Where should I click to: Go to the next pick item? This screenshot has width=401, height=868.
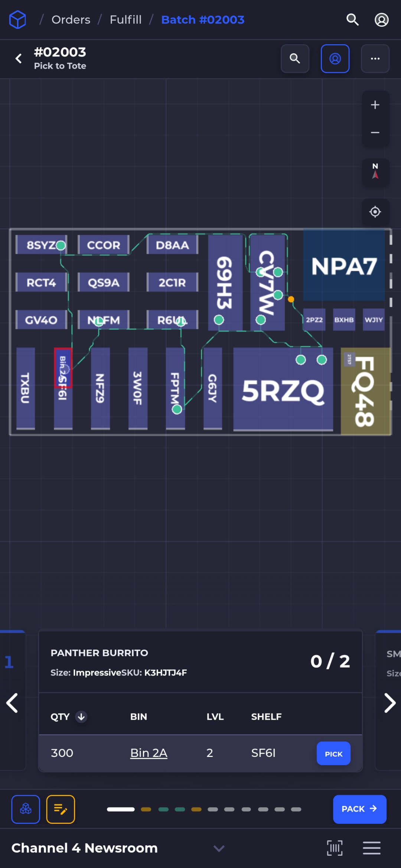(389, 703)
